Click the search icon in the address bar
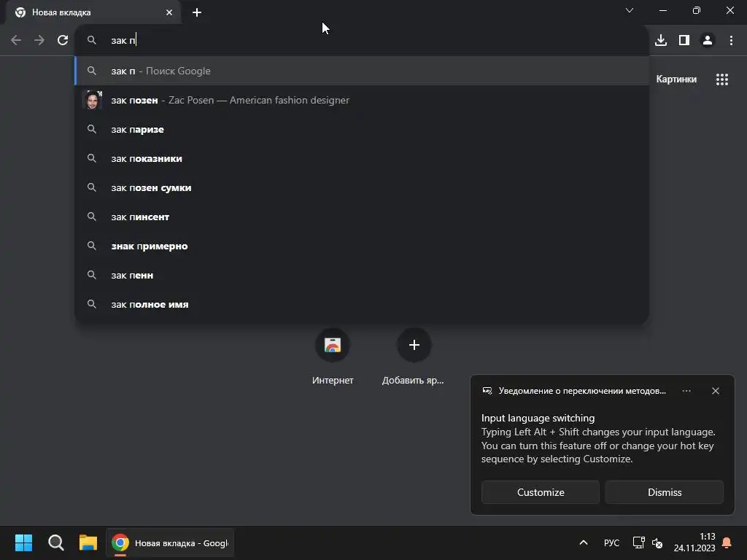 [x=92, y=40]
